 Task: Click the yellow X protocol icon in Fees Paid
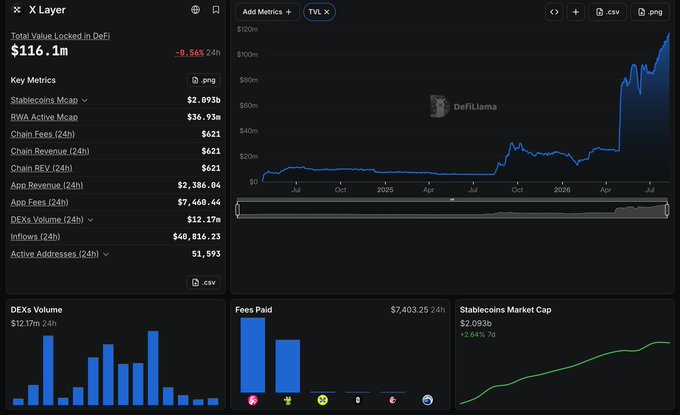coord(322,400)
